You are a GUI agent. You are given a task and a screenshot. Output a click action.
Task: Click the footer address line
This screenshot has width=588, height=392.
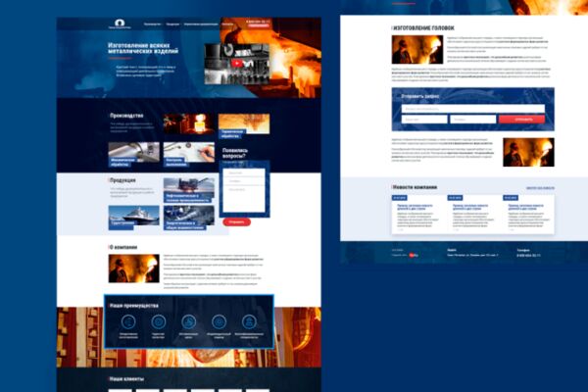point(472,255)
